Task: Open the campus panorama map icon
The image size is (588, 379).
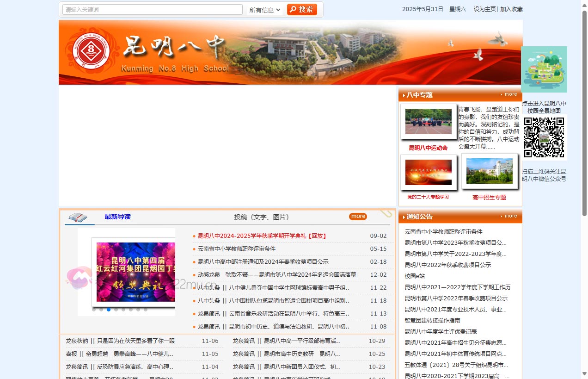Action: (544, 69)
